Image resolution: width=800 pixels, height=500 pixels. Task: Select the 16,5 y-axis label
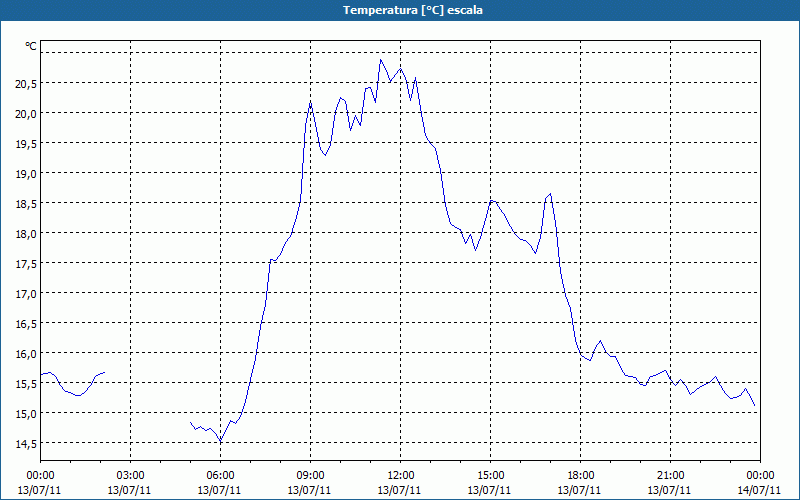(26, 324)
